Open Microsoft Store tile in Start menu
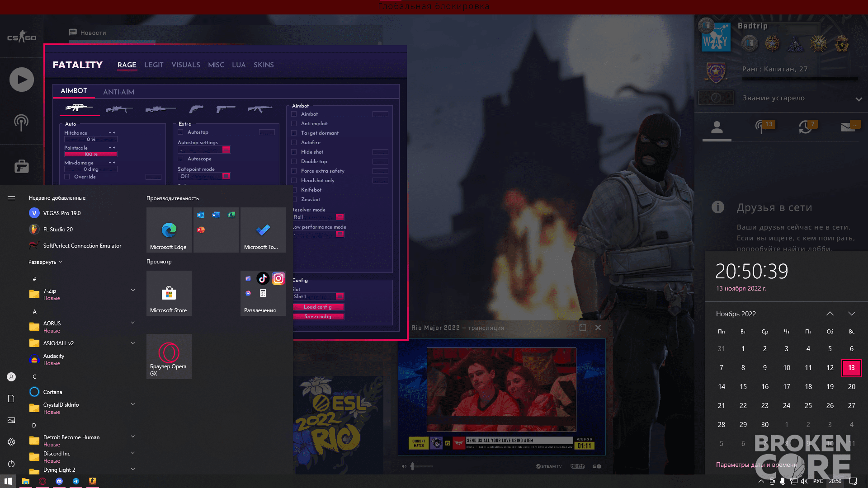 click(x=169, y=293)
